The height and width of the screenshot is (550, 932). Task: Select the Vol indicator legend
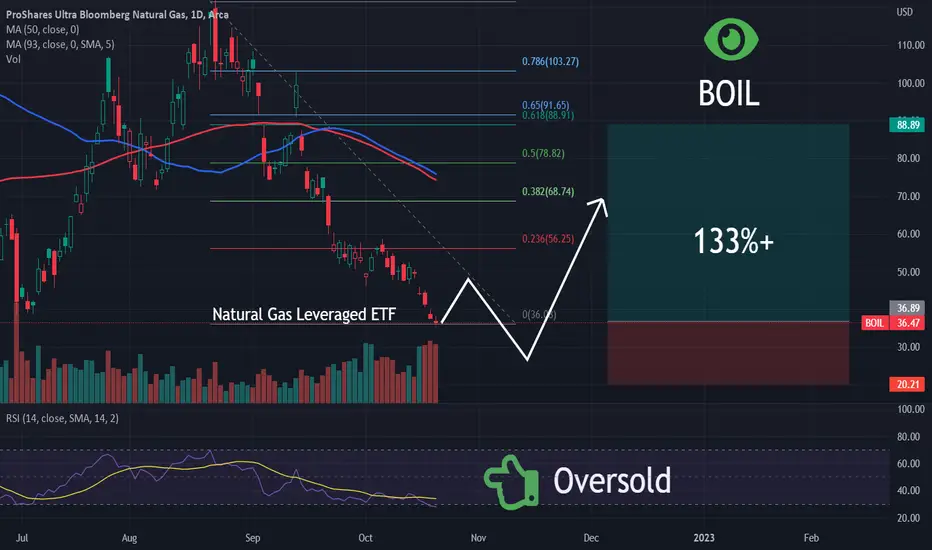coord(13,59)
